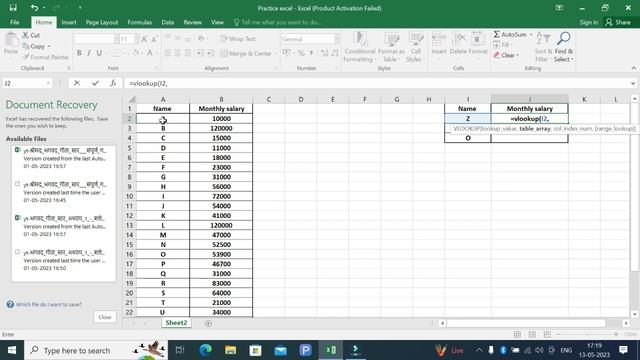Switch to the Data ribbon tab
The width and height of the screenshot is (640, 360).
168,22
